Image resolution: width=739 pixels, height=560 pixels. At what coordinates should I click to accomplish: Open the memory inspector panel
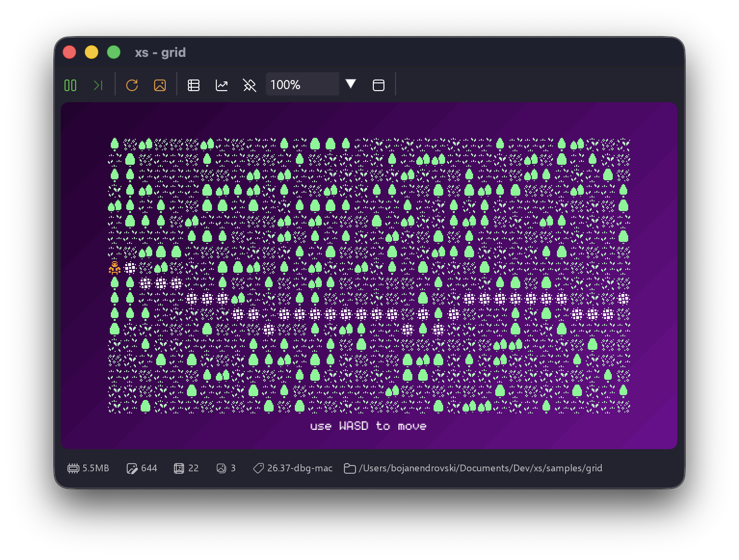[194, 85]
